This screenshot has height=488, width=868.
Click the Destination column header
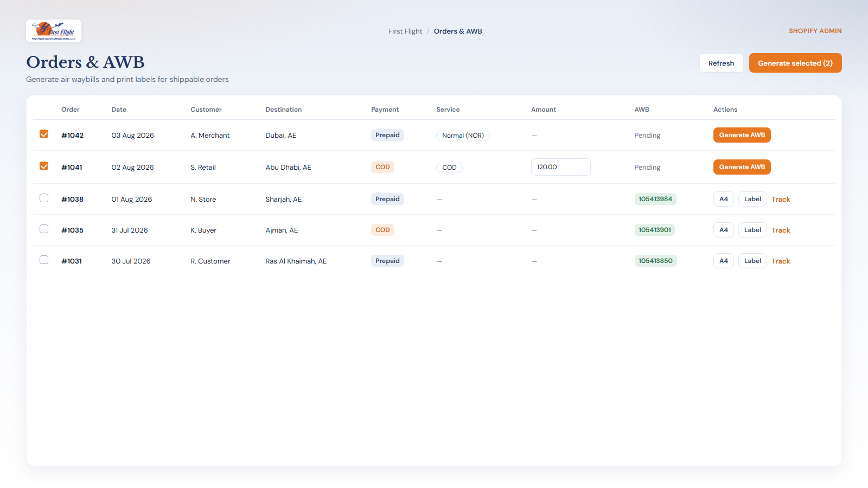point(283,110)
